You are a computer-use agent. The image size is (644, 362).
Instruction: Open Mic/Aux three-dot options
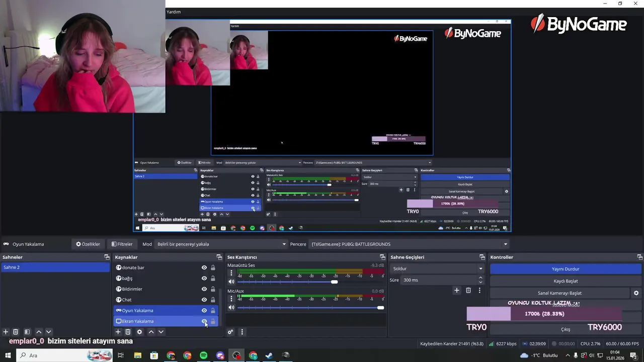(x=231, y=299)
